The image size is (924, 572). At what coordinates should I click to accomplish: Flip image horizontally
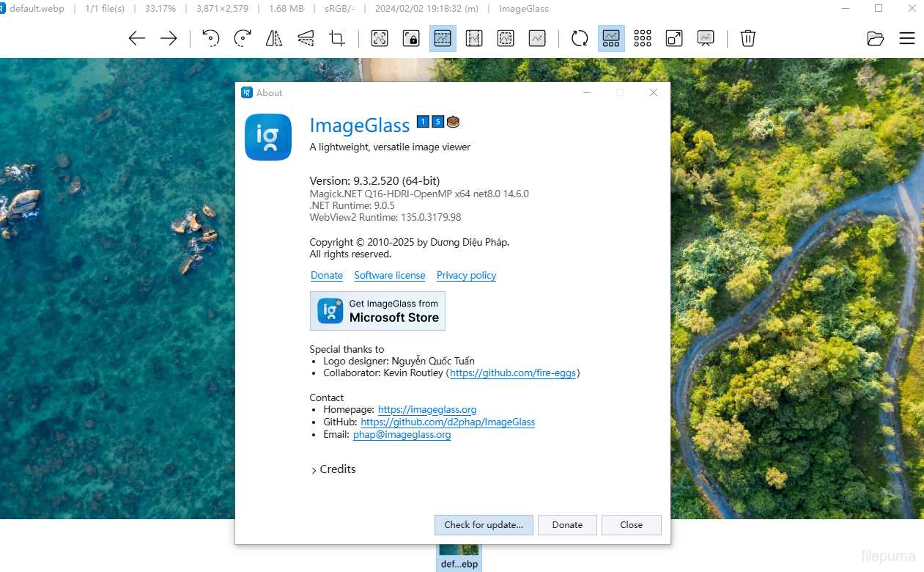point(274,39)
